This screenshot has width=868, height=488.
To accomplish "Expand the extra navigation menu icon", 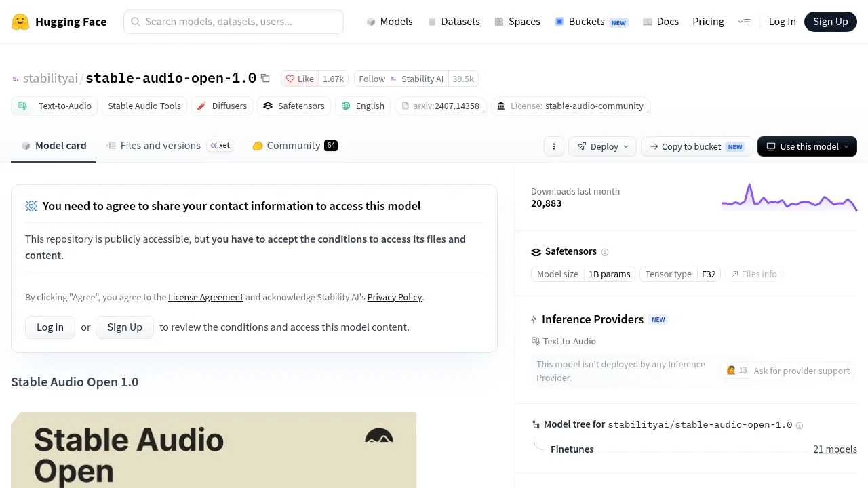I will 744,22.
